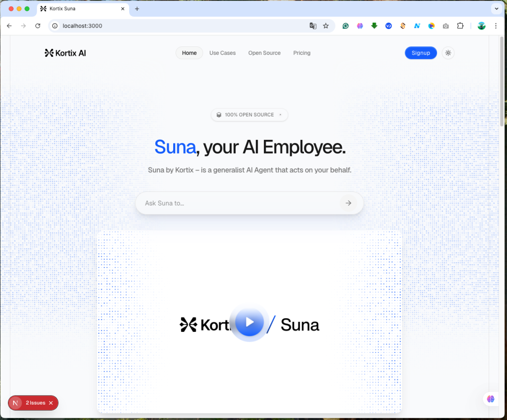Open the Home nav item

pyautogui.click(x=189, y=53)
